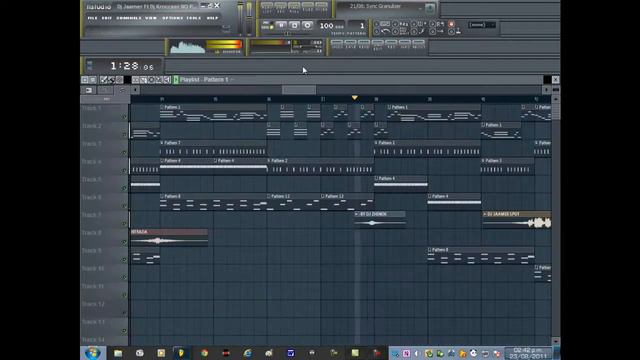Open the CHANNELS menu

(x=129, y=18)
